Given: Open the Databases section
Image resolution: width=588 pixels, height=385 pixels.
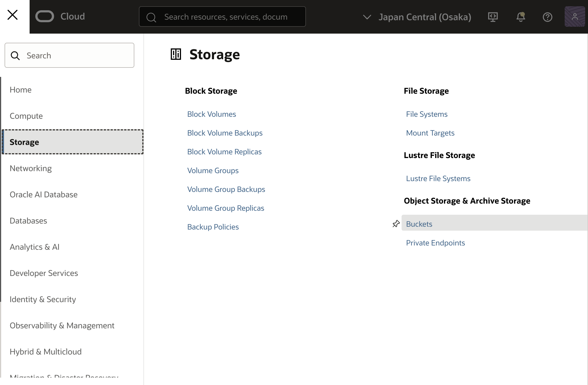Looking at the screenshot, I should pyautogui.click(x=28, y=221).
